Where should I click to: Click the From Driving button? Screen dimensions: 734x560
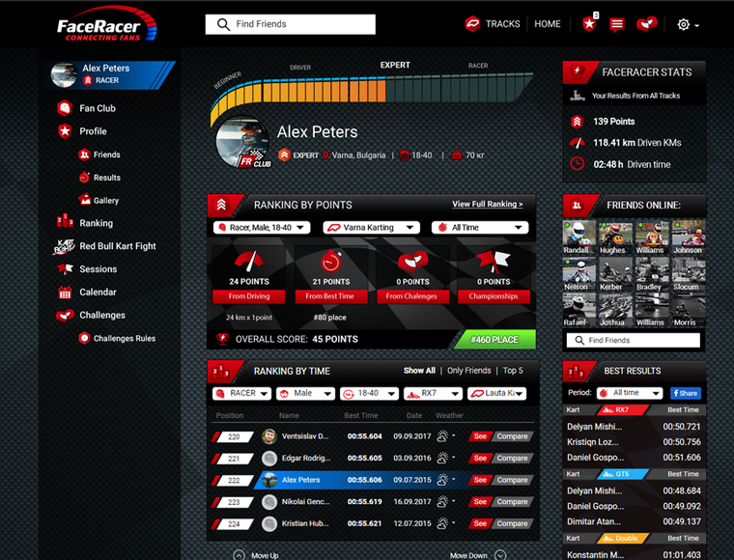(x=249, y=296)
